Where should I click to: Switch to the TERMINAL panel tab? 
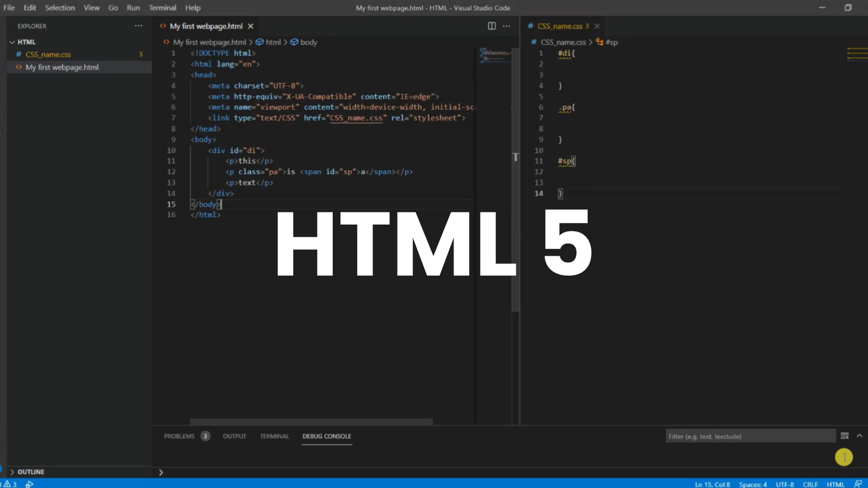coord(274,436)
